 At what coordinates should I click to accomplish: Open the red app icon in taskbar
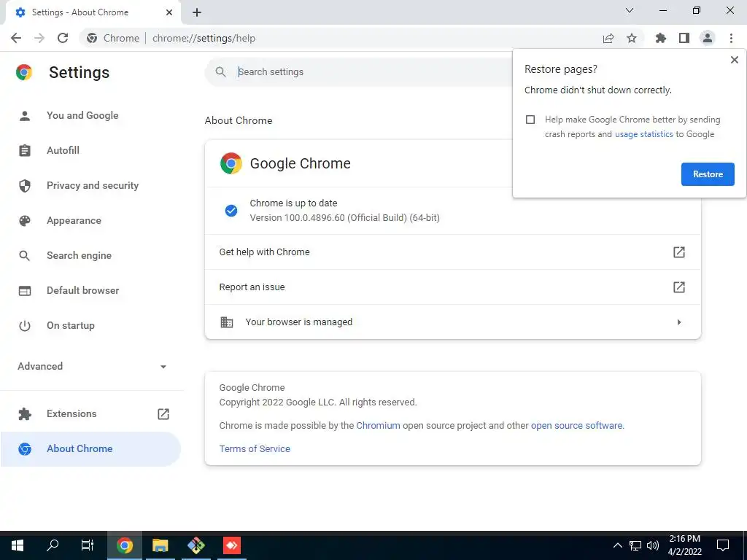(232, 545)
